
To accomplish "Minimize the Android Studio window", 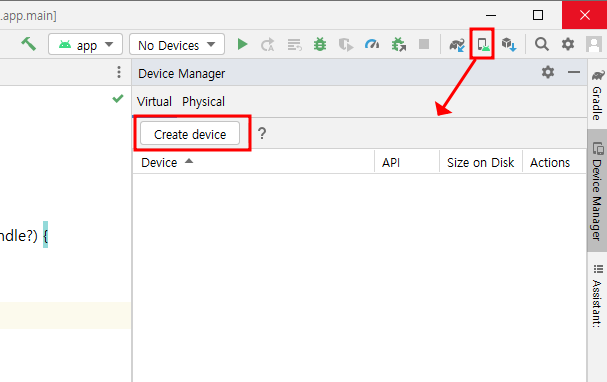I will click(490, 15).
